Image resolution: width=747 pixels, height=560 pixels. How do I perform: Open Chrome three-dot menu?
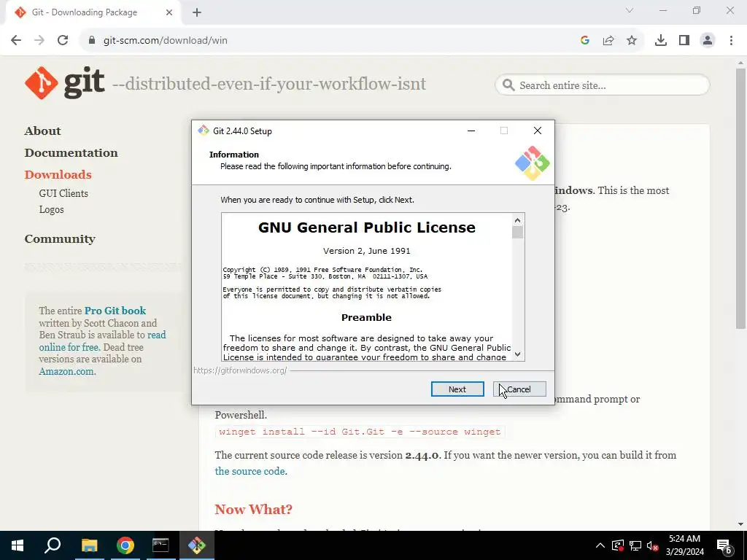coord(731,41)
